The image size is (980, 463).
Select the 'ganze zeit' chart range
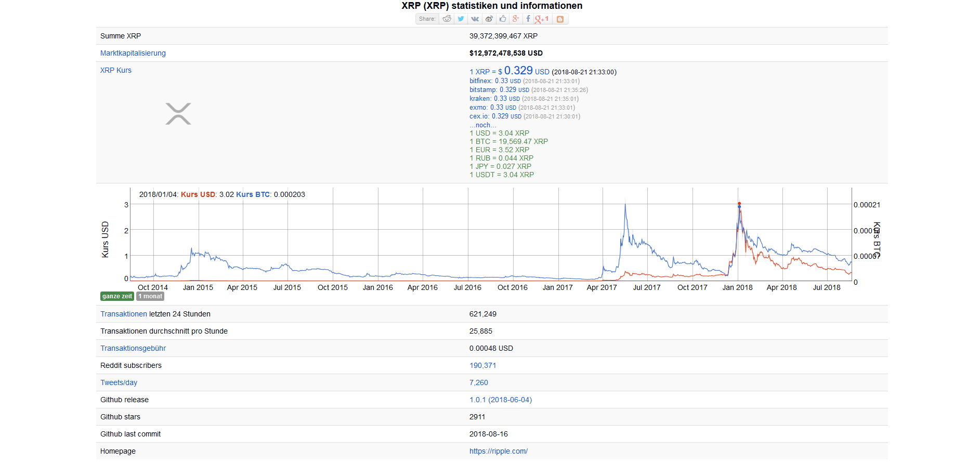pyautogui.click(x=117, y=296)
